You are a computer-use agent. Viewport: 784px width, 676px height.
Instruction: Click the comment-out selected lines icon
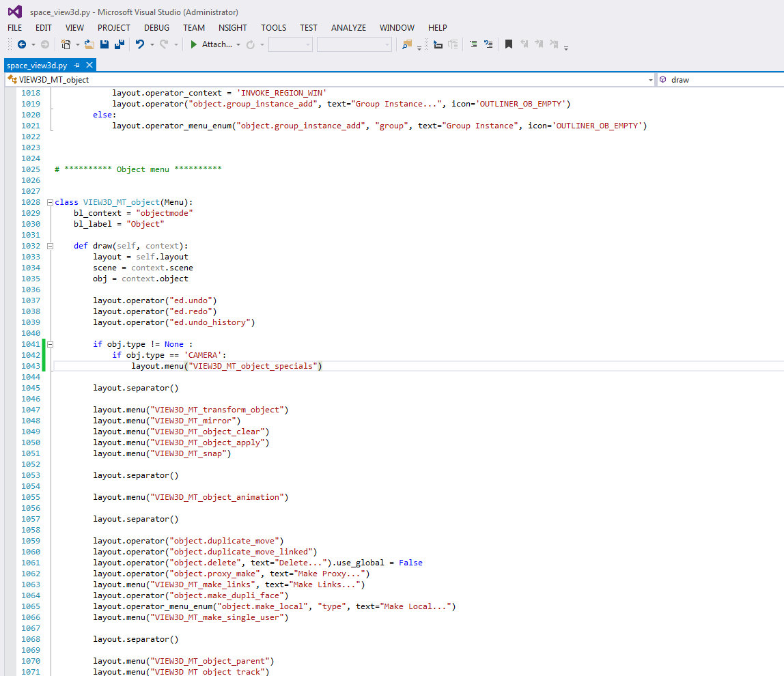pos(473,44)
